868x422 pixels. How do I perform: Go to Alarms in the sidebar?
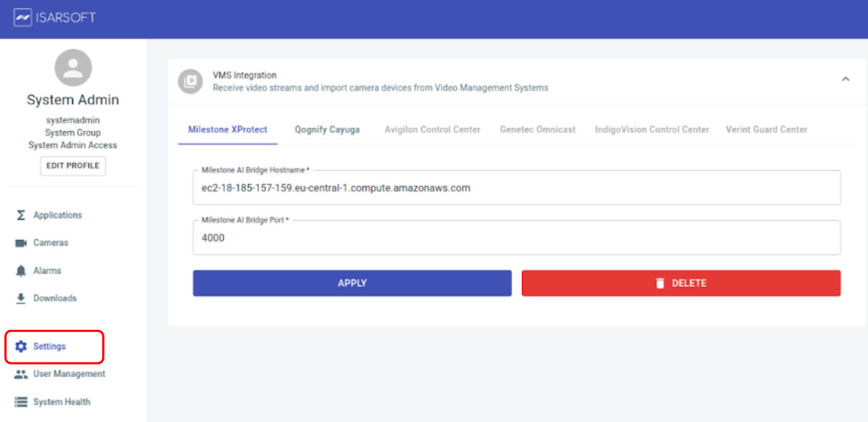47,270
